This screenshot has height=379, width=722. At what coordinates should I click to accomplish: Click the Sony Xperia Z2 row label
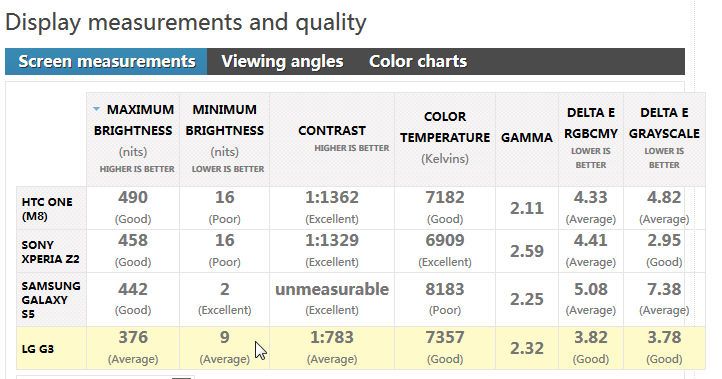[50, 251]
